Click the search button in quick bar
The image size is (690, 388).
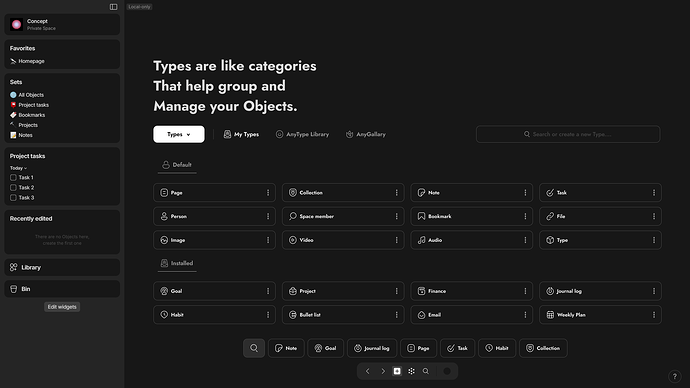click(254, 348)
